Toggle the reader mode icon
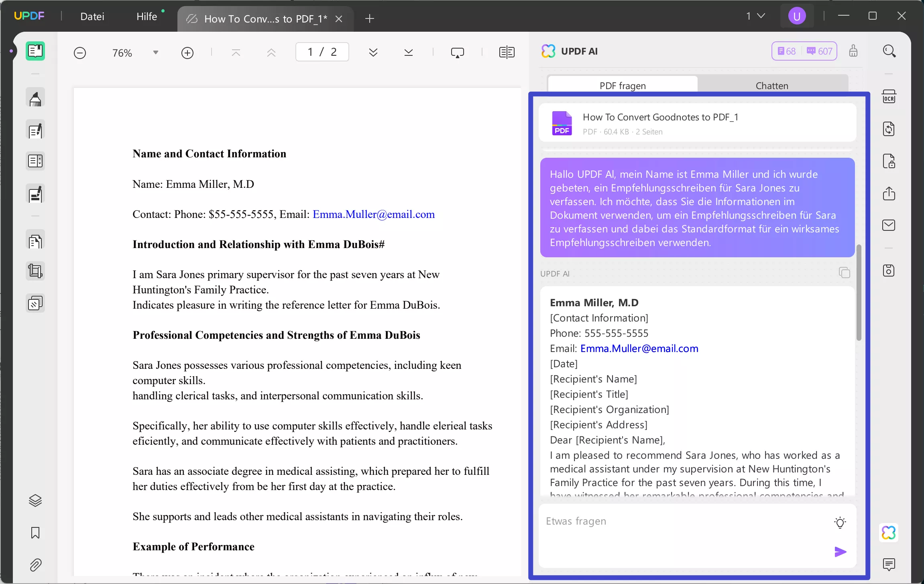Image resolution: width=924 pixels, height=584 pixels. pyautogui.click(x=35, y=51)
